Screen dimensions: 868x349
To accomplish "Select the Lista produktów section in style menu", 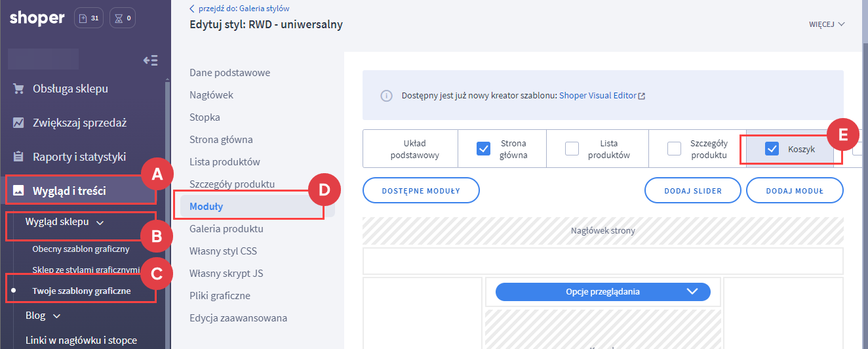I will pyautogui.click(x=225, y=162).
